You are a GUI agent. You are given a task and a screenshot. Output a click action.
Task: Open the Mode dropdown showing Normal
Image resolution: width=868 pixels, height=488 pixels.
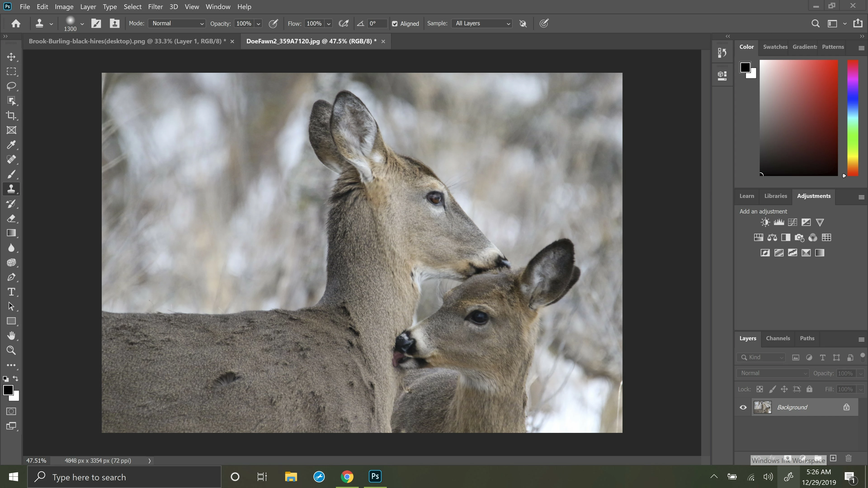pyautogui.click(x=177, y=23)
